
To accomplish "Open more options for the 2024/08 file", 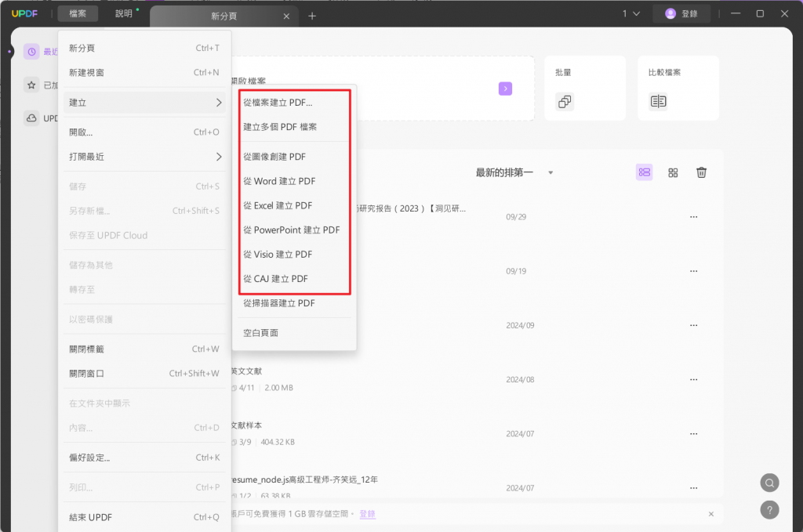I will click(x=693, y=379).
